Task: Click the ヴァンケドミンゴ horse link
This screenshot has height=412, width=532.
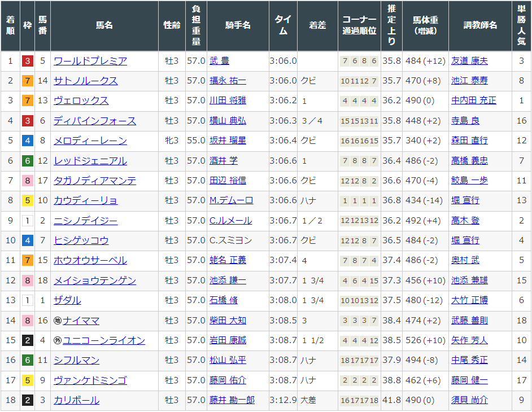Action: [90, 380]
